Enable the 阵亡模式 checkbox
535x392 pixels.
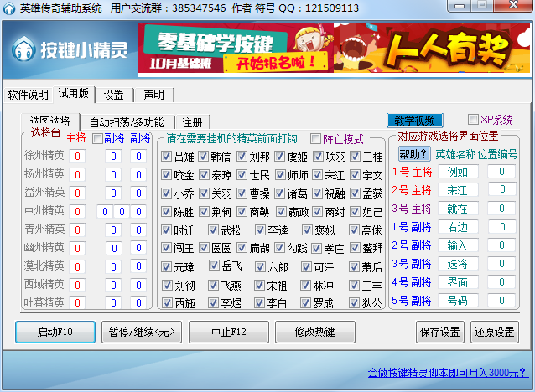[x=315, y=139]
